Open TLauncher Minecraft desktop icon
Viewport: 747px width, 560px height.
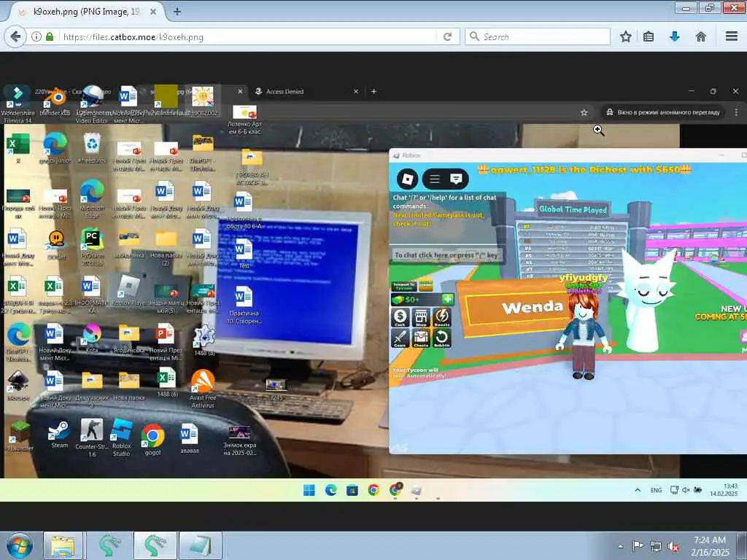[20, 436]
